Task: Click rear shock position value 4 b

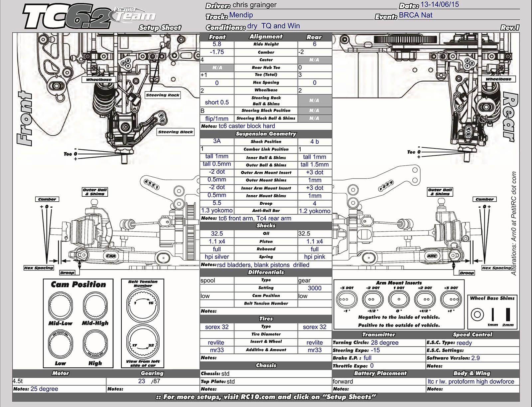Action: (x=315, y=141)
